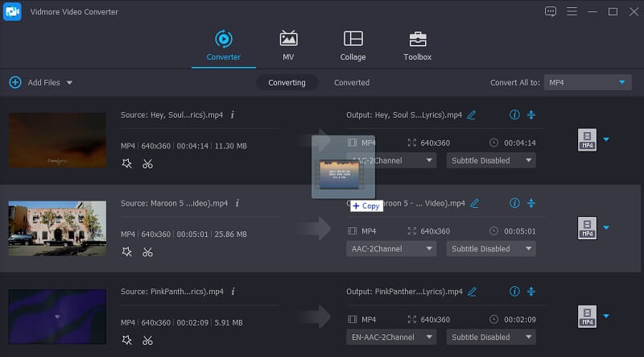Screen dimensions: 644x357
Task: Expand EN-AAC-2Channel audio track dropdown
Action: coord(392,337)
